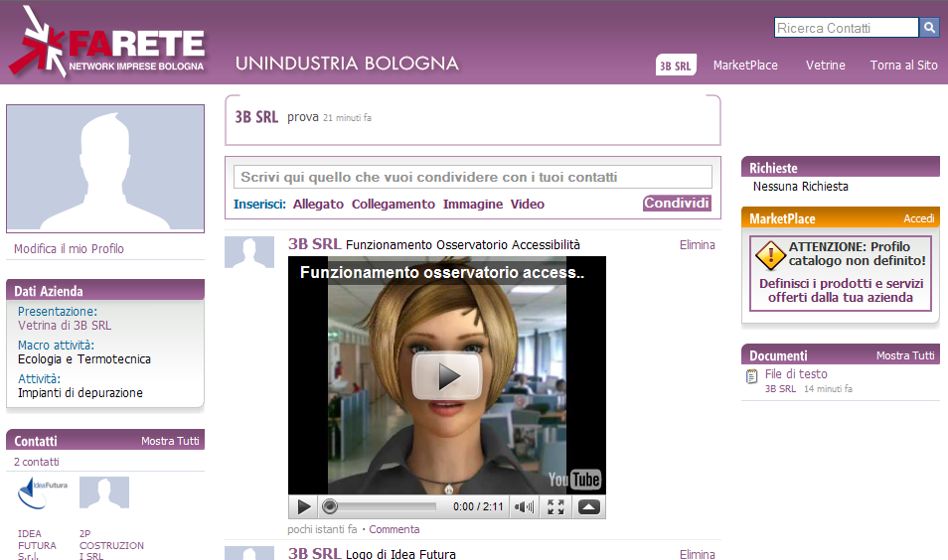The height and width of the screenshot is (560, 948).
Task: Click the Richieste panel header
Action: [841, 168]
